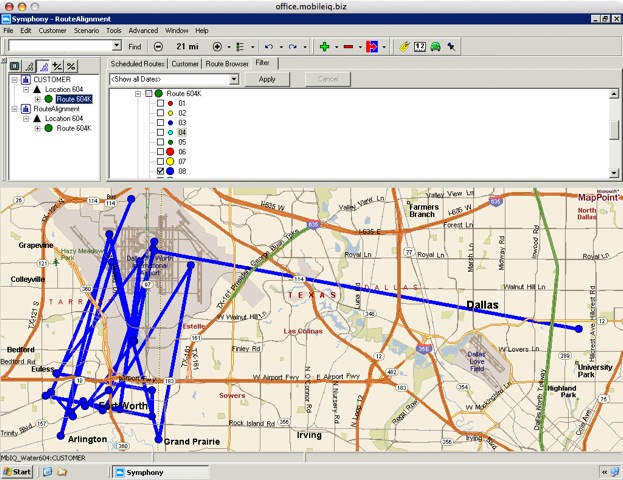The width and height of the screenshot is (623, 480).
Task: Select the percent view icon in left panel
Action: [70, 65]
